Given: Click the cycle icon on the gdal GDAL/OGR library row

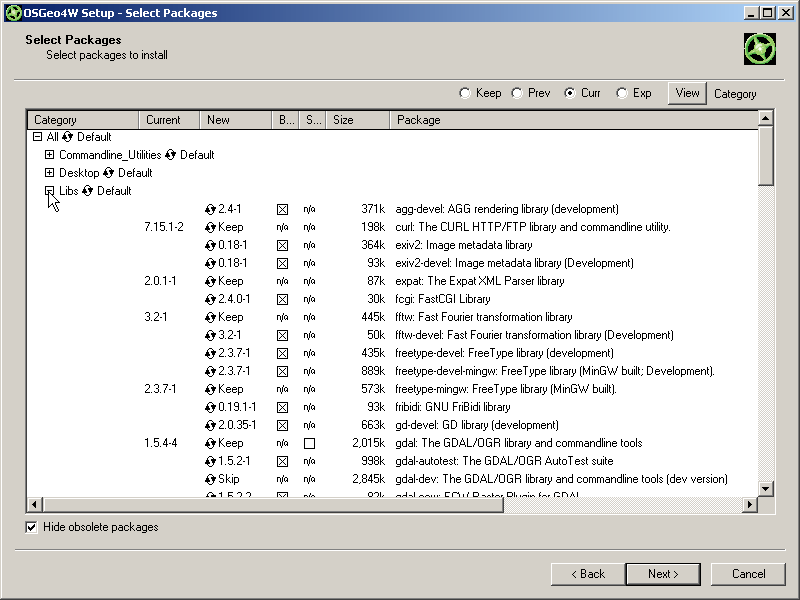Looking at the screenshot, I should [x=210, y=443].
